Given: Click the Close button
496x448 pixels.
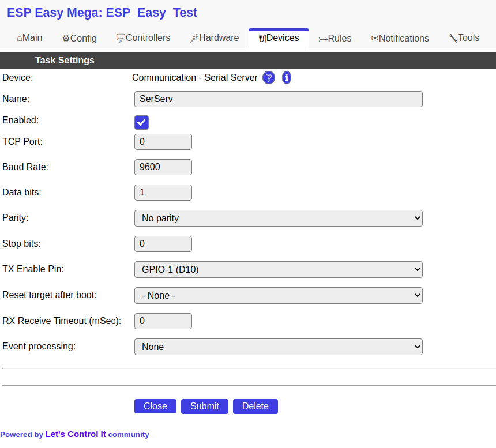Looking at the screenshot, I should [155, 406].
